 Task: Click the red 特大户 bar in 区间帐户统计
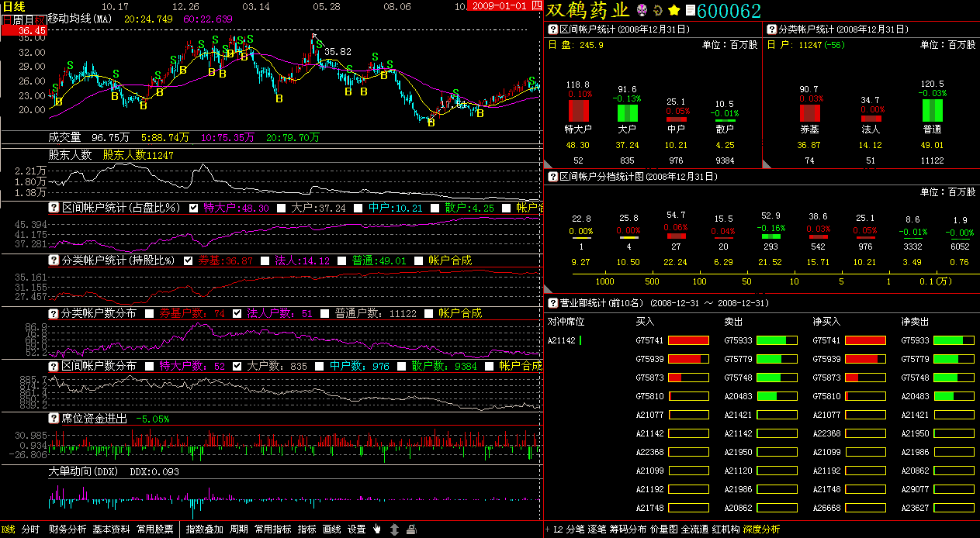click(577, 110)
